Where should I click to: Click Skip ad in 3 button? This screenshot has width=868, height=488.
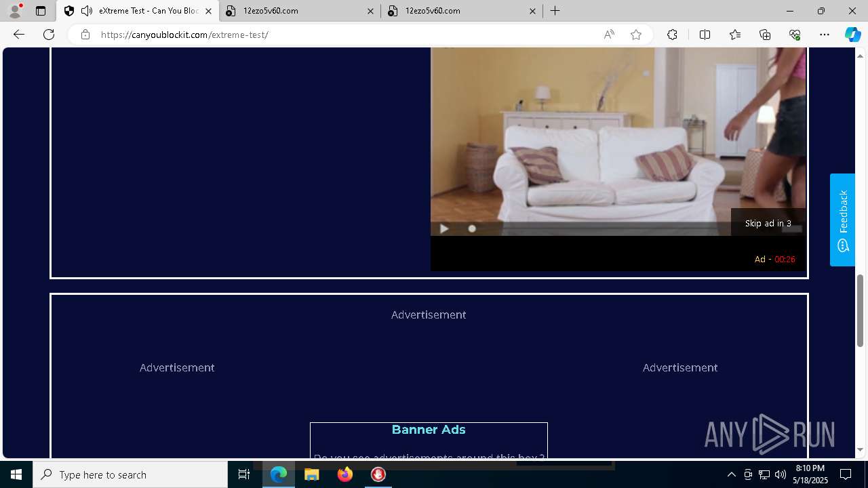768,223
